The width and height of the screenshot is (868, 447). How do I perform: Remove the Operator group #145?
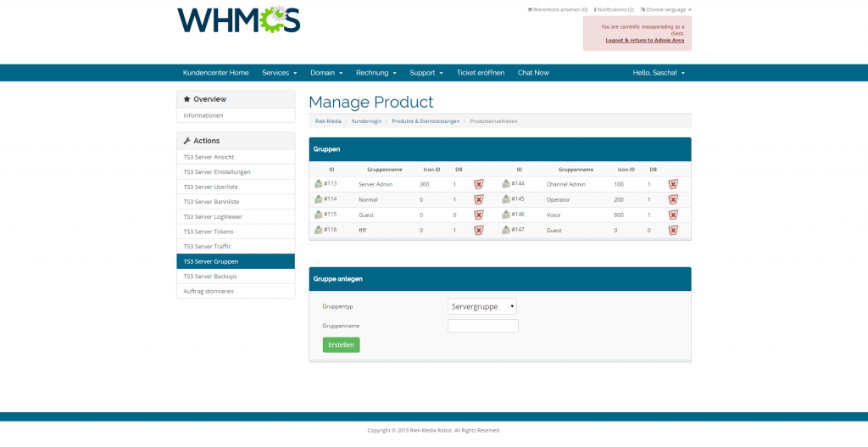tap(673, 199)
